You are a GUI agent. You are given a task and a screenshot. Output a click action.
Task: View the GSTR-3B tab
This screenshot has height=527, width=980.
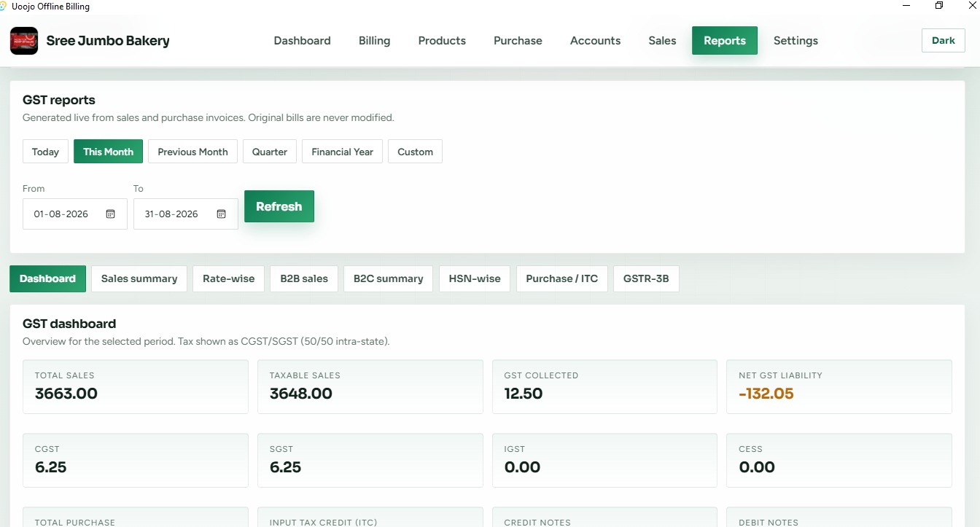tap(646, 278)
